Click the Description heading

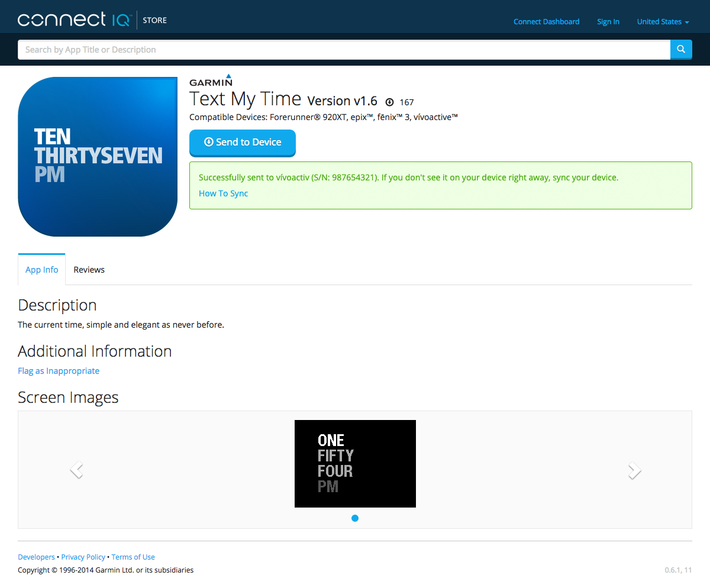tap(57, 305)
